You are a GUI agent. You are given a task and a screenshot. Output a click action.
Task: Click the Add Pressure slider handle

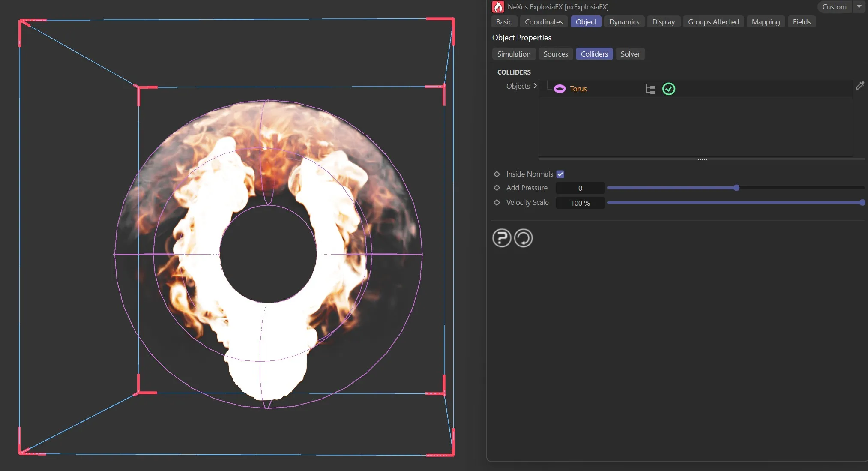pyautogui.click(x=736, y=188)
